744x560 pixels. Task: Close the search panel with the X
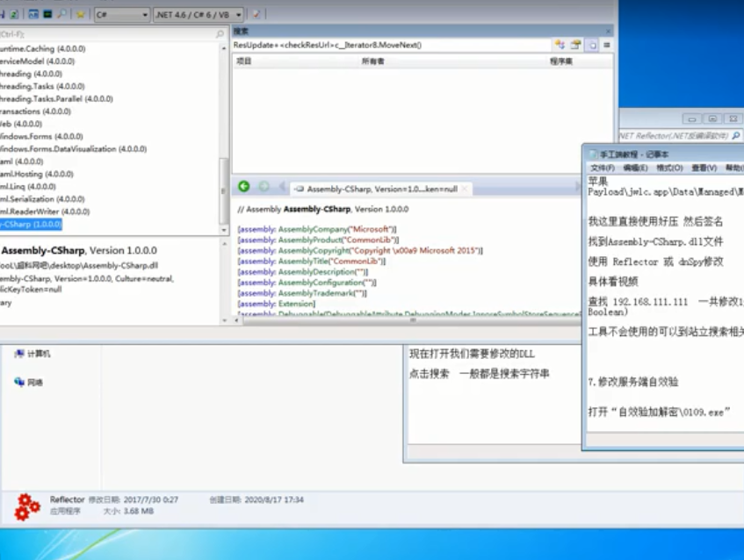[609, 32]
